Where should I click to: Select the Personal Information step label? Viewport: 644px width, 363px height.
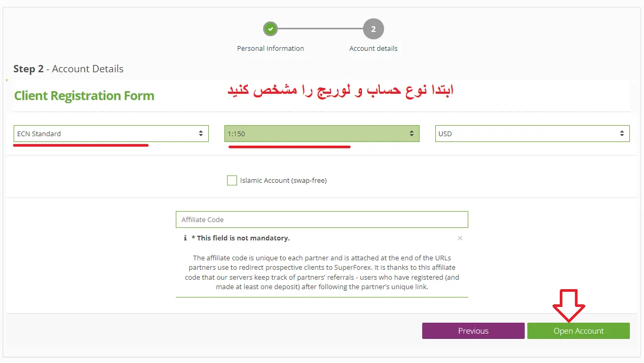(270, 48)
